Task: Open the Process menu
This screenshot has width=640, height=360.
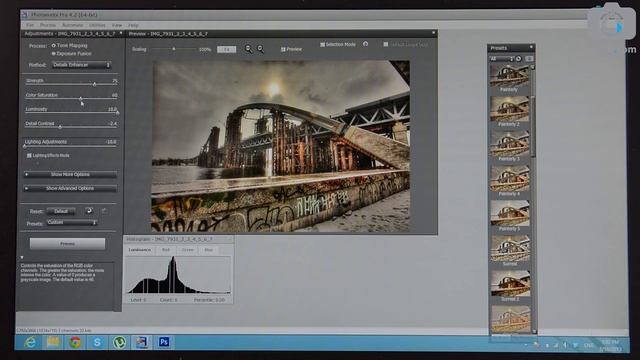Action: (48, 25)
